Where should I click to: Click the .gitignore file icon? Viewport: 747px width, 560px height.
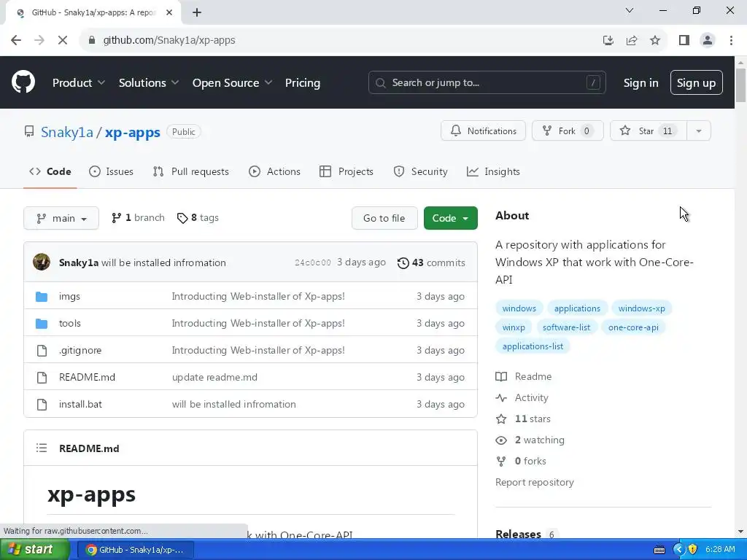click(42, 351)
